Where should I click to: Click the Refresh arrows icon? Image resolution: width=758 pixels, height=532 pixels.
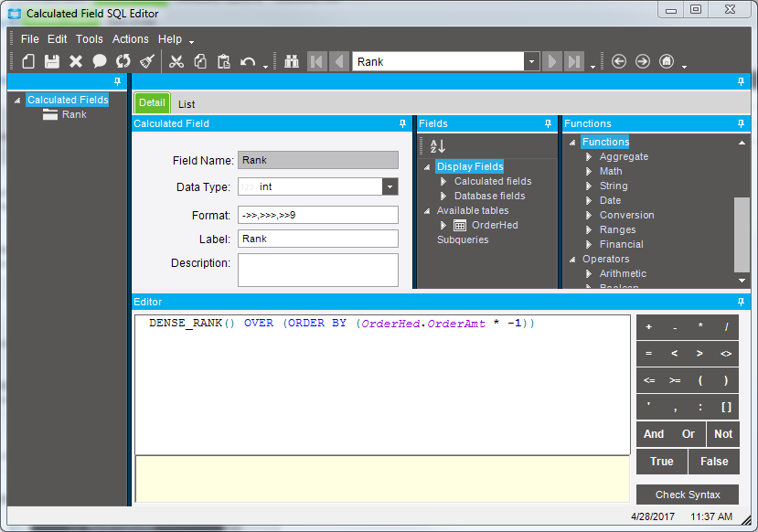tap(123, 61)
